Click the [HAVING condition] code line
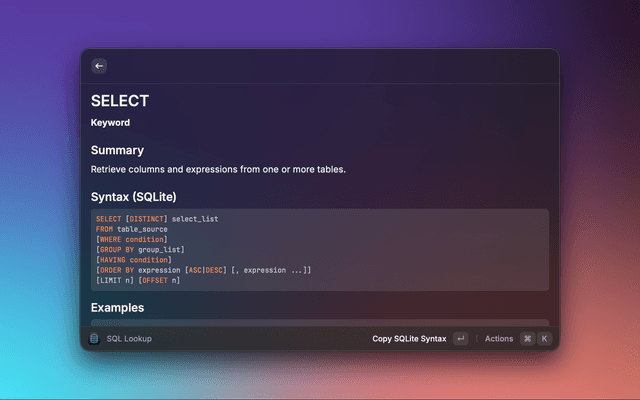The image size is (640, 400). pyautogui.click(x=133, y=260)
